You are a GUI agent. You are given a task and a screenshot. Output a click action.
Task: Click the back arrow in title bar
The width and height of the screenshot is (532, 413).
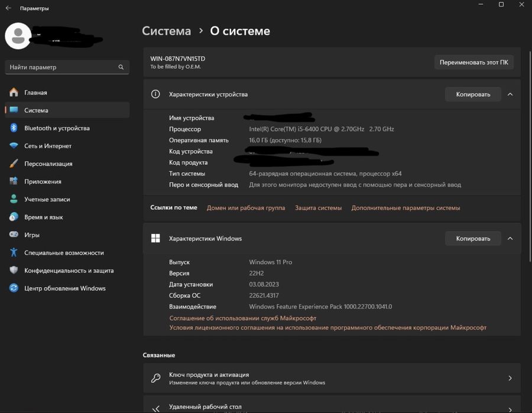(x=8, y=8)
